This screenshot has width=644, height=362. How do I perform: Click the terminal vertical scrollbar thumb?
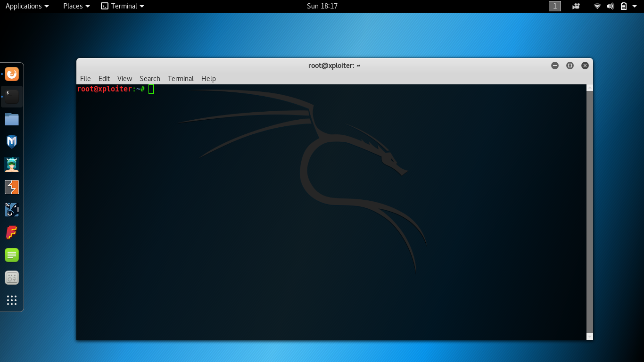[590, 212]
